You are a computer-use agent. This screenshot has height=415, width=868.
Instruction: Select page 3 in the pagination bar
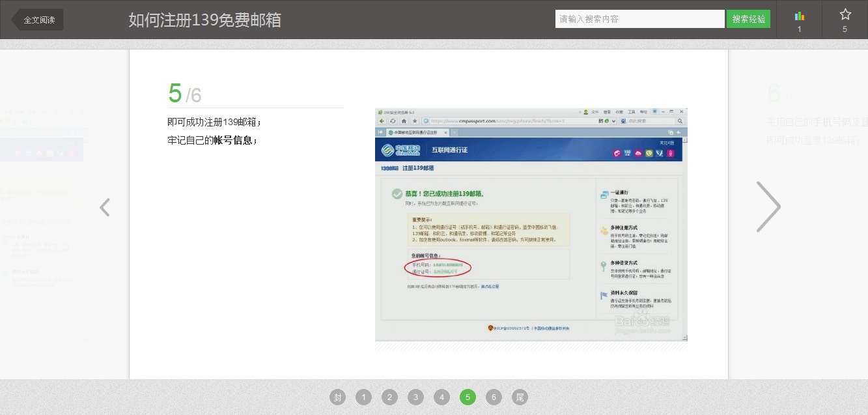[415, 397]
